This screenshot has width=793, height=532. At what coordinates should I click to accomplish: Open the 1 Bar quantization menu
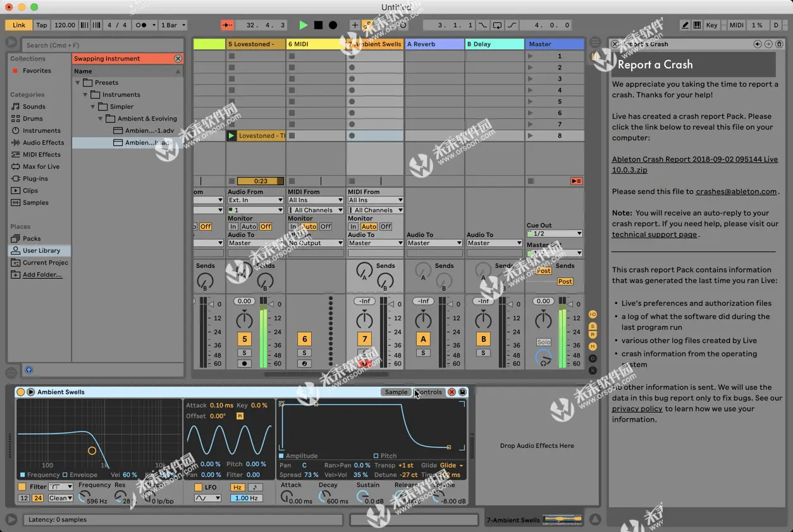(173, 25)
